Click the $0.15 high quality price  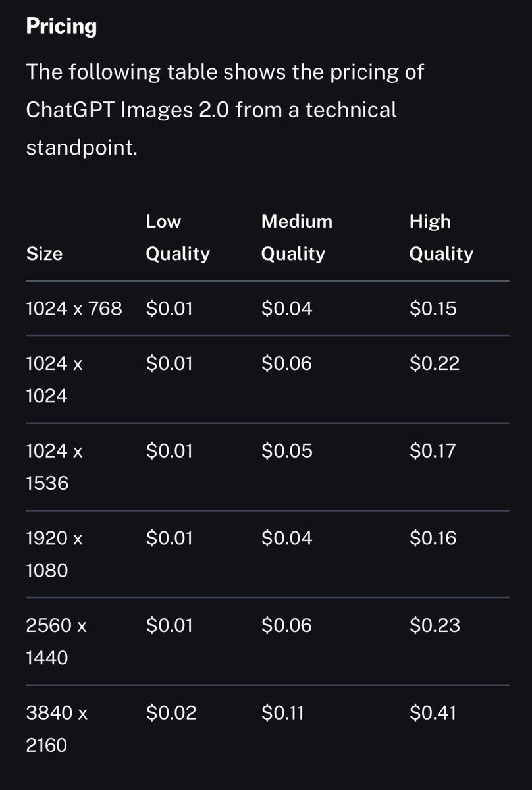click(433, 308)
